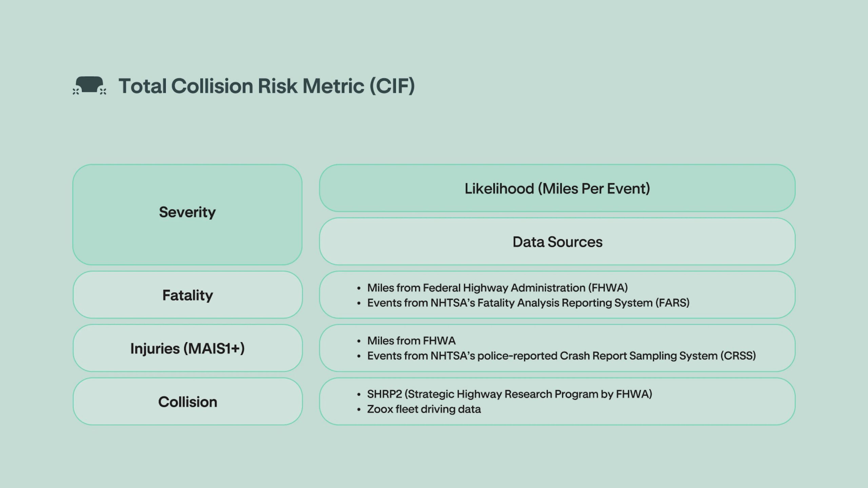
Task: Click the (CIF) acronym in the title
Action: [x=392, y=86]
